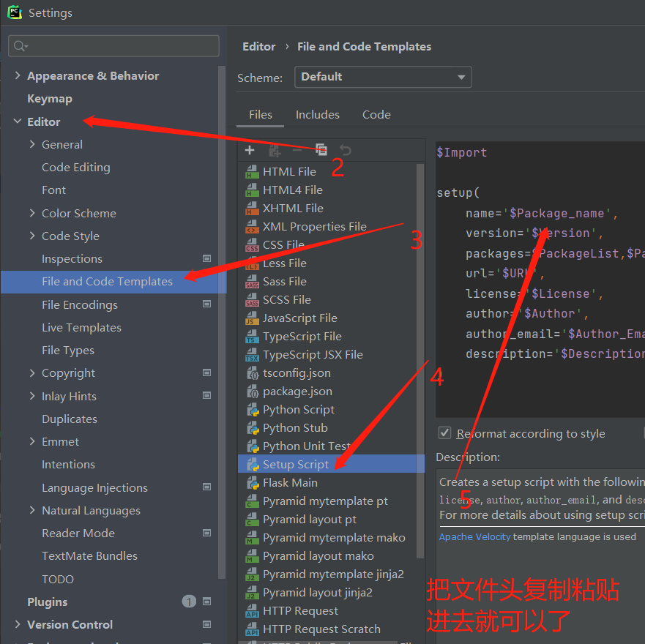Click inside the template code editor
This screenshot has height=644, width=645.
tap(540, 280)
